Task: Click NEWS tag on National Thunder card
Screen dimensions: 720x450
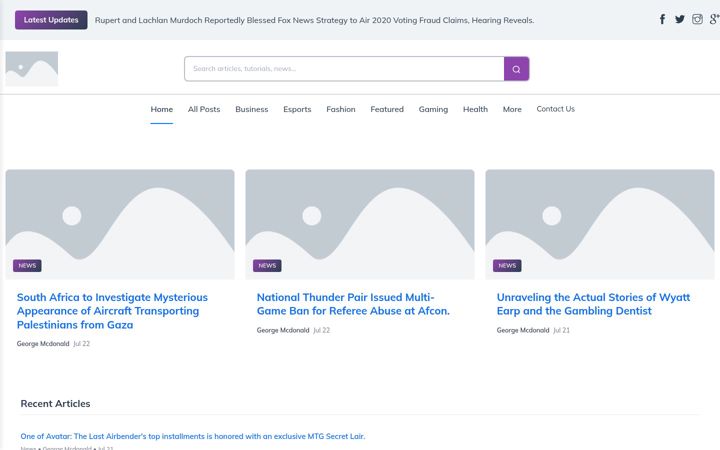Action: tap(267, 265)
